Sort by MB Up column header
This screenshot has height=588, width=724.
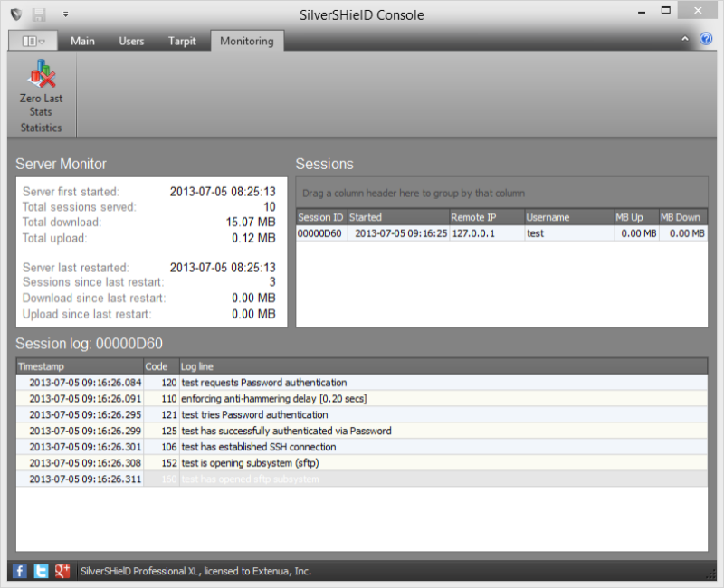pyautogui.click(x=636, y=217)
